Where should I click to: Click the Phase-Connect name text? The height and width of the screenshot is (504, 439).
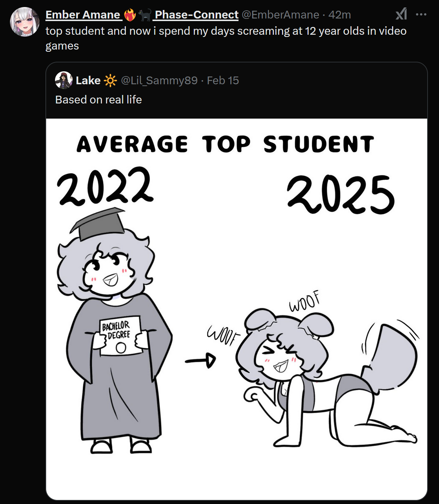tap(196, 15)
